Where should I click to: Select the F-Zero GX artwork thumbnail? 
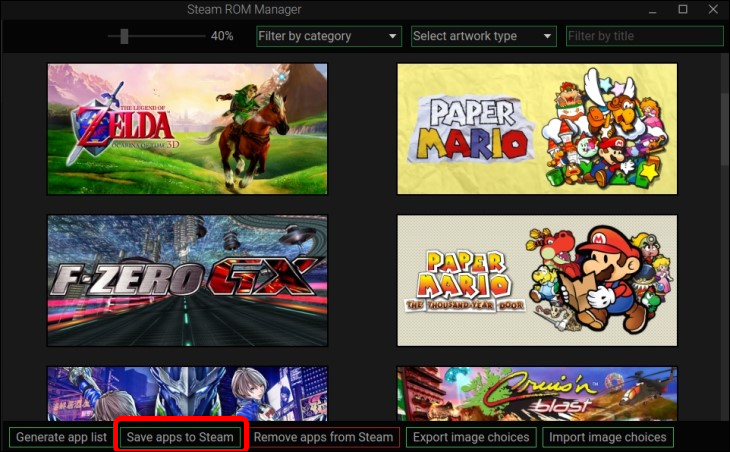(187, 280)
